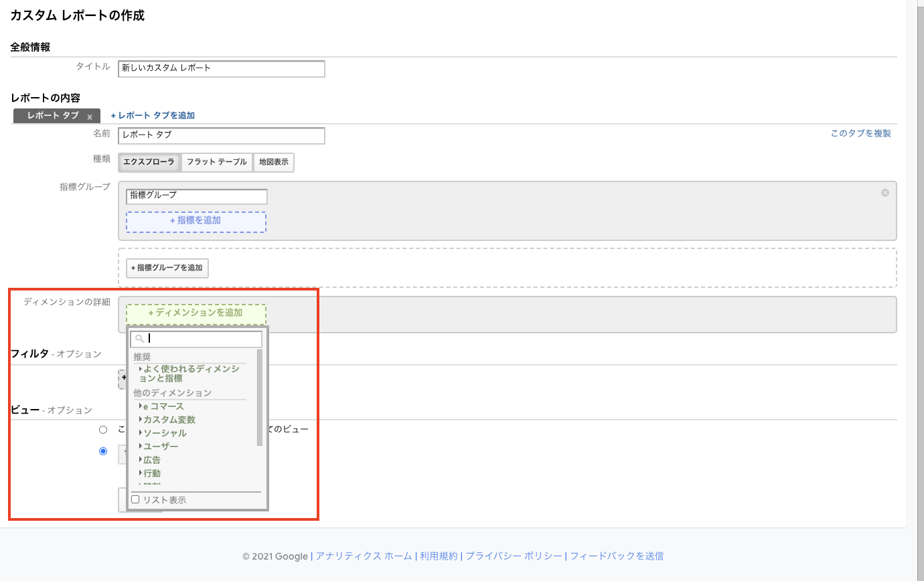Expand the 広告 dimension category
This screenshot has width=924, height=581.
152,460
